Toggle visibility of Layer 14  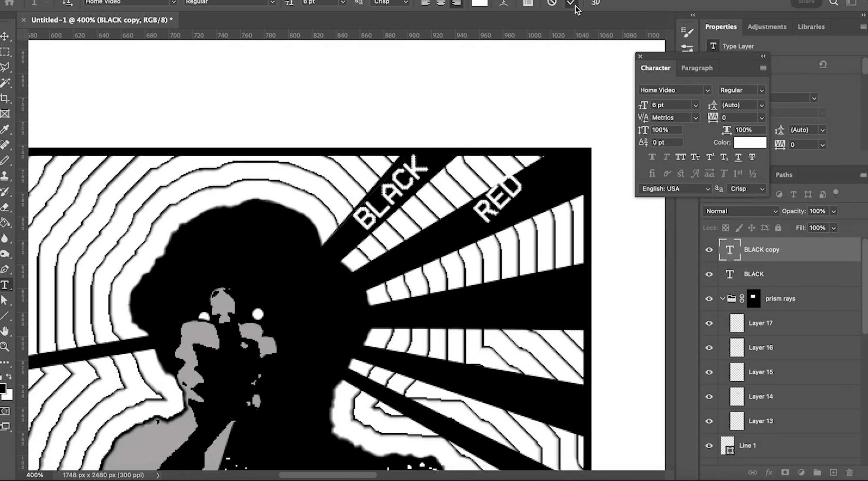pyautogui.click(x=709, y=397)
